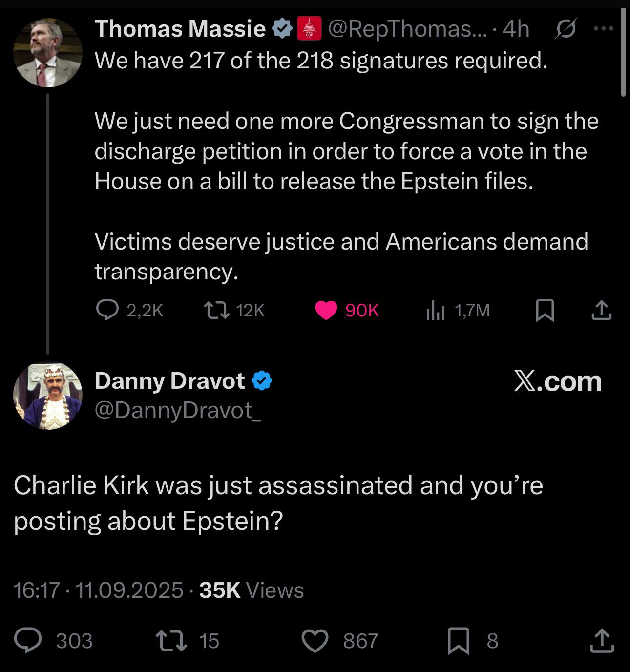Unlike Thomas Massie's tweet

coord(326,310)
